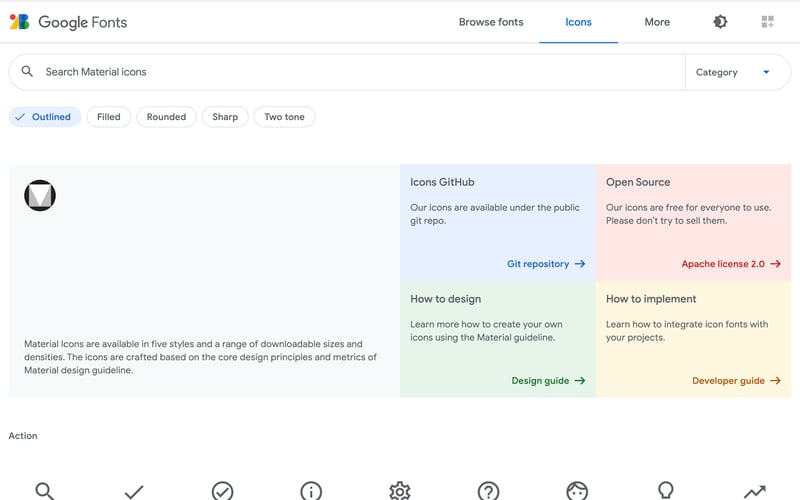This screenshot has height=500, width=800.
Task: Select the trending up icon
Action: tap(755, 492)
